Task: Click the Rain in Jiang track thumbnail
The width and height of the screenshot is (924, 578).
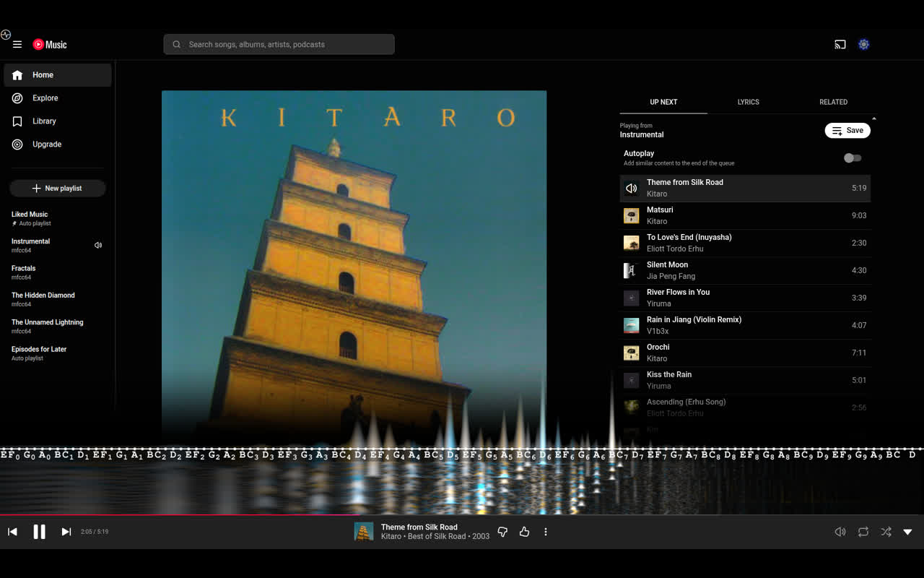Action: [632, 325]
